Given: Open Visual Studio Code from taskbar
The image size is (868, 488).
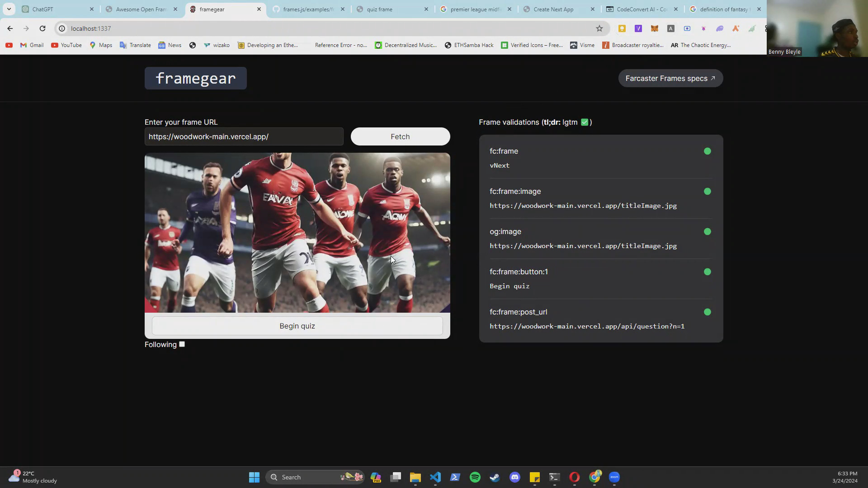Looking at the screenshot, I should (x=435, y=477).
